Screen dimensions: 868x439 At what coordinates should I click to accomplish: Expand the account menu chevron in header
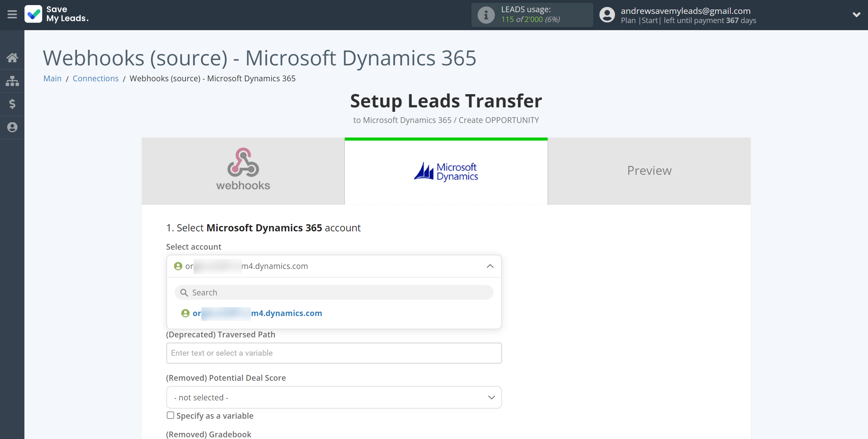click(x=856, y=15)
